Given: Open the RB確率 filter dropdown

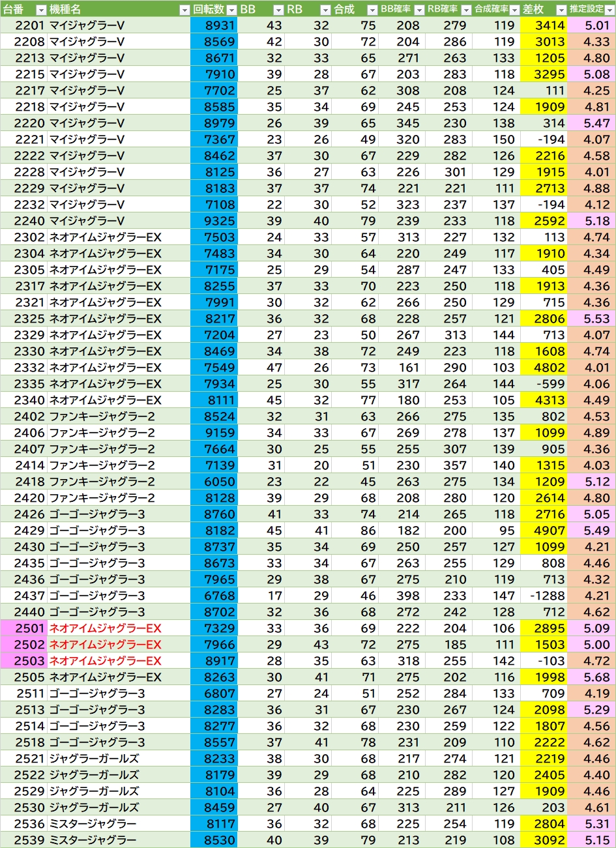Looking at the screenshot, I should 465,10.
